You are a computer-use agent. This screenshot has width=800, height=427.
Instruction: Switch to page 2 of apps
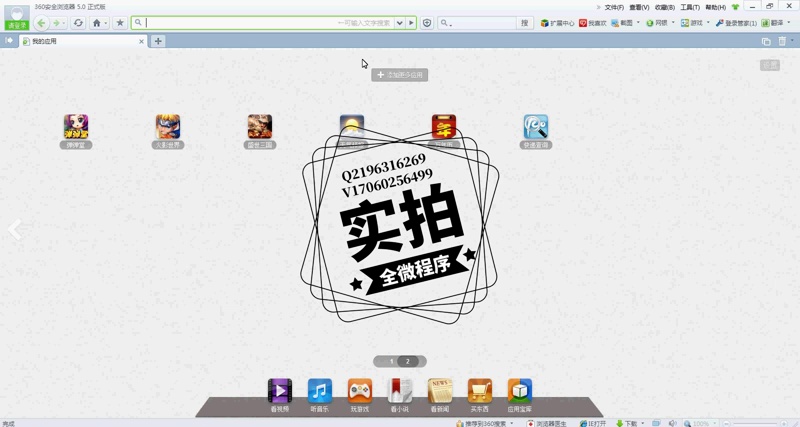click(x=408, y=361)
